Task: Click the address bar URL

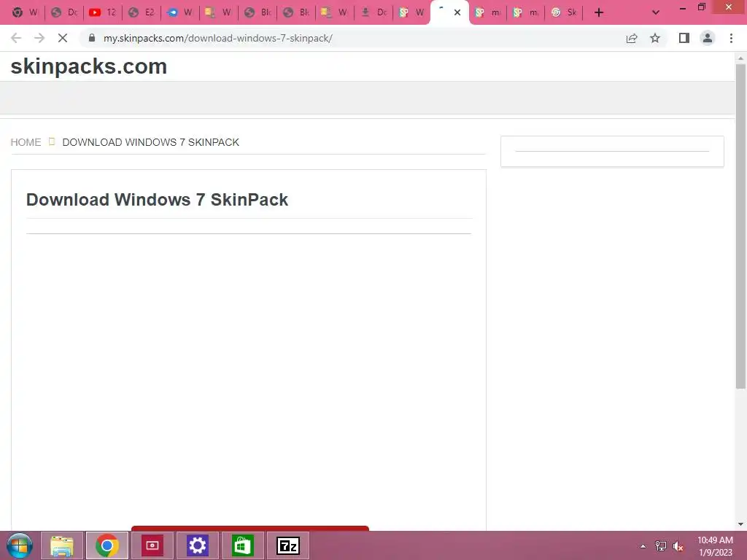Action: (217, 38)
